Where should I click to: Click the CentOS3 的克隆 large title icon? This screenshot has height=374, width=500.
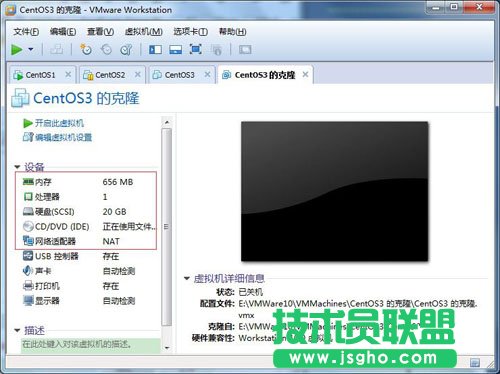[20, 98]
